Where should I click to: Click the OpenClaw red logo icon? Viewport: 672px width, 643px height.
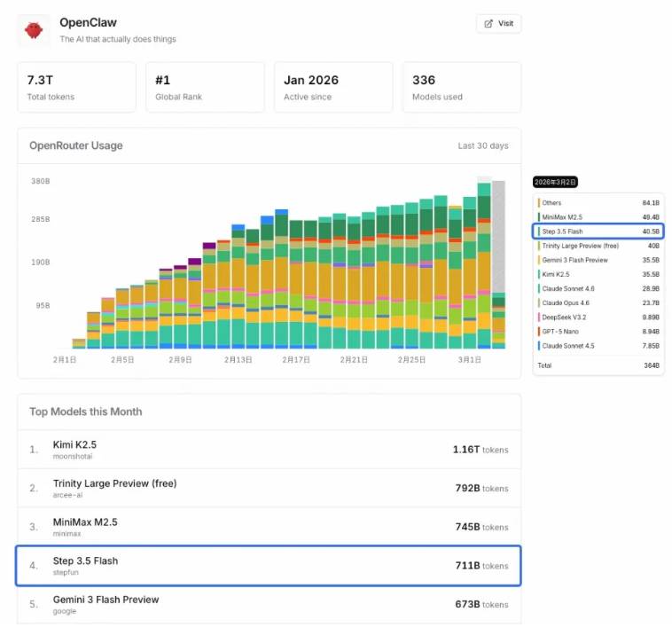[x=34, y=30]
